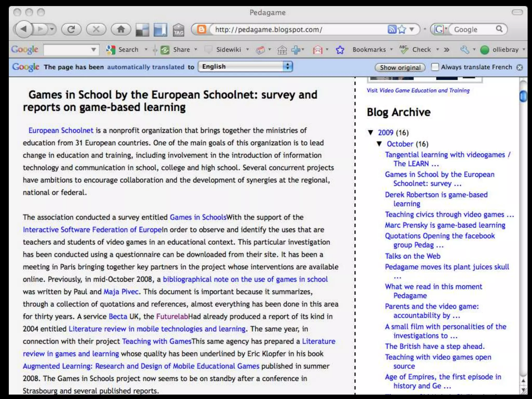Image resolution: width=532 pixels, height=399 pixels.
Task: Click the Google Toolbar bookmark star icon
Action: (x=340, y=50)
